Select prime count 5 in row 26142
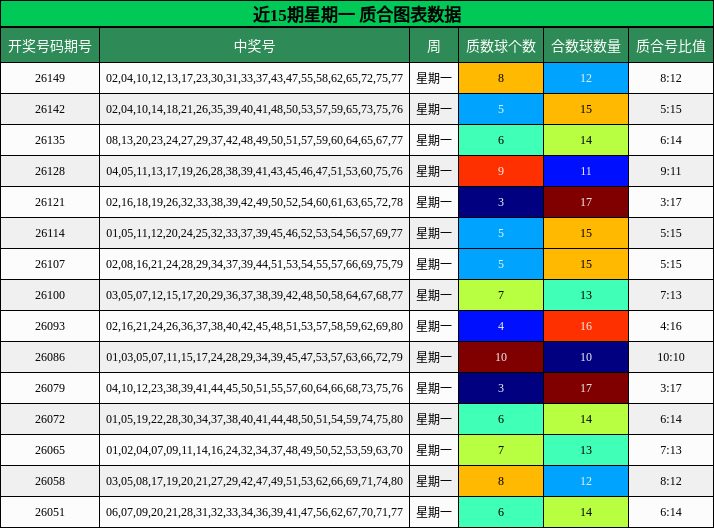Screen dimensions: 714x528 [501, 109]
